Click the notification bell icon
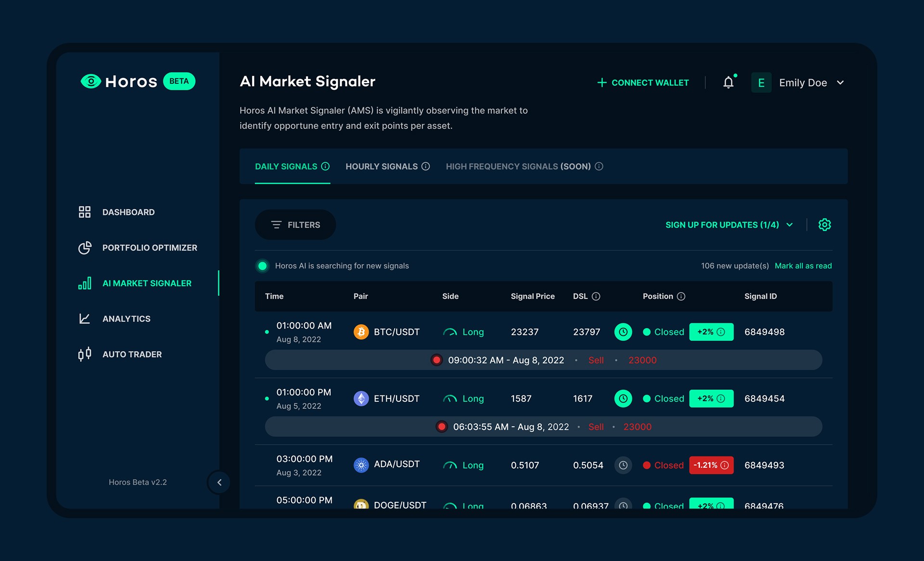This screenshot has height=561, width=924. point(728,83)
